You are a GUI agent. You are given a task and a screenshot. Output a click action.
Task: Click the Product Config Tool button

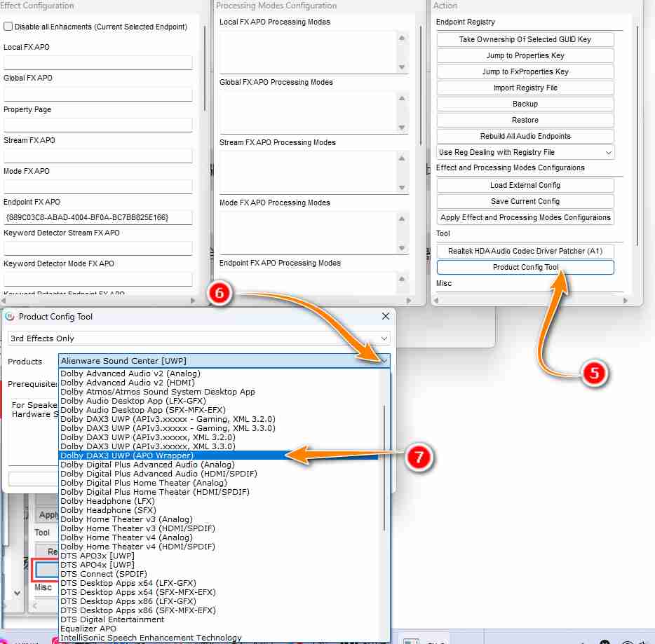525,267
